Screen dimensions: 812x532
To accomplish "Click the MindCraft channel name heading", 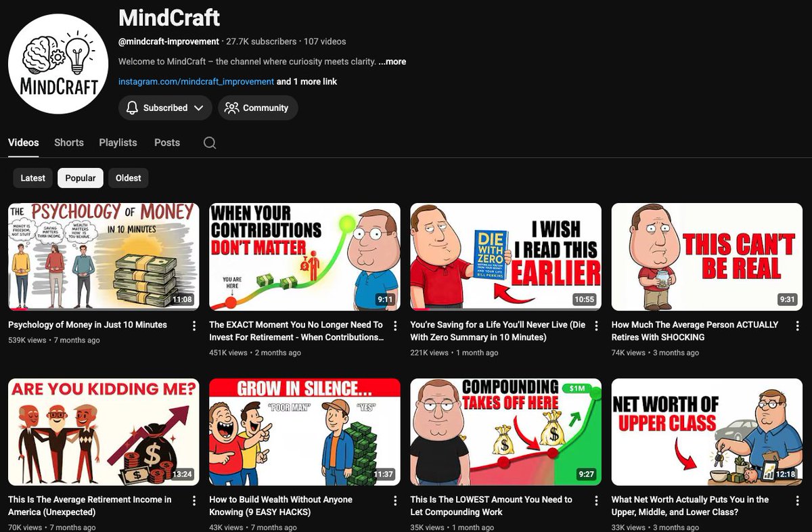I will (x=169, y=17).
